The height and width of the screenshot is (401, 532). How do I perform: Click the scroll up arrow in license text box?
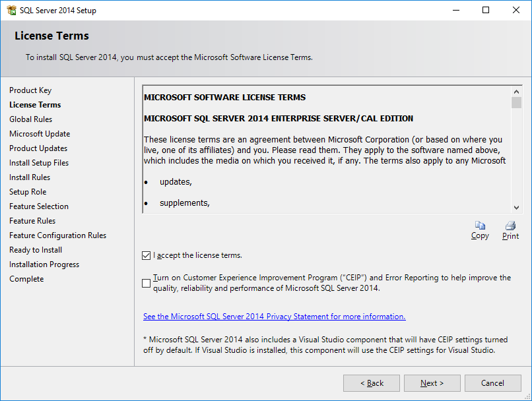click(x=516, y=92)
